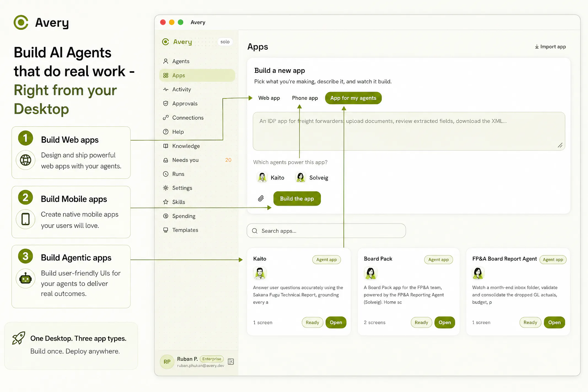Image resolution: width=588 pixels, height=392 pixels.
Task: Click the Skills star icon
Action: click(x=166, y=202)
